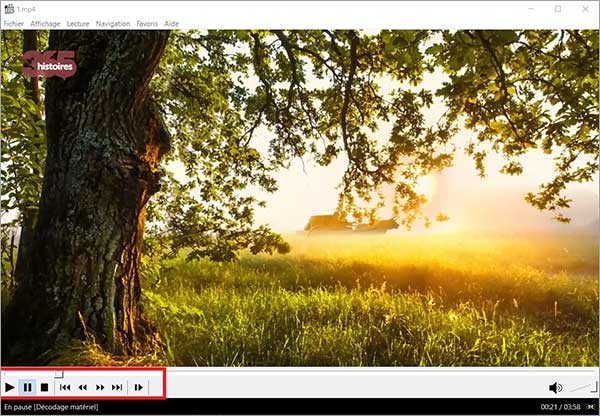600x416 pixels.
Task: Skip to the next file
Action: coord(117,387)
